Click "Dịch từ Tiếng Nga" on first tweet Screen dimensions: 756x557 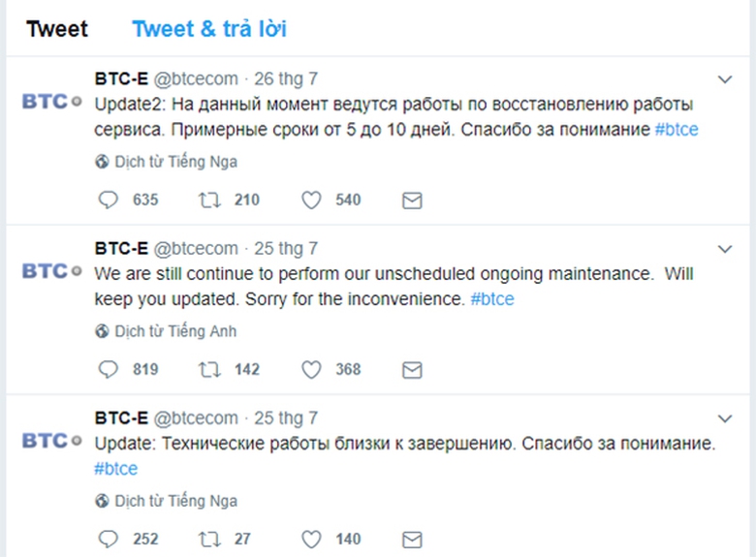point(174,162)
